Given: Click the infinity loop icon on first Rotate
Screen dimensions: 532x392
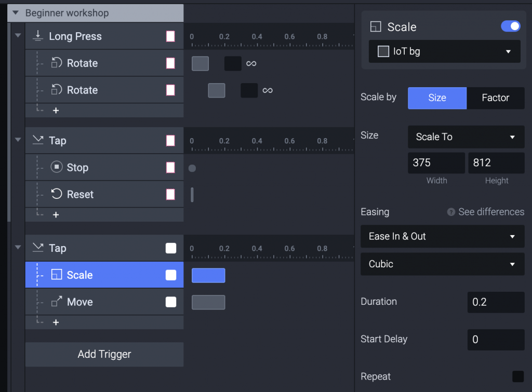Looking at the screenshot, I should click(251, 64).
